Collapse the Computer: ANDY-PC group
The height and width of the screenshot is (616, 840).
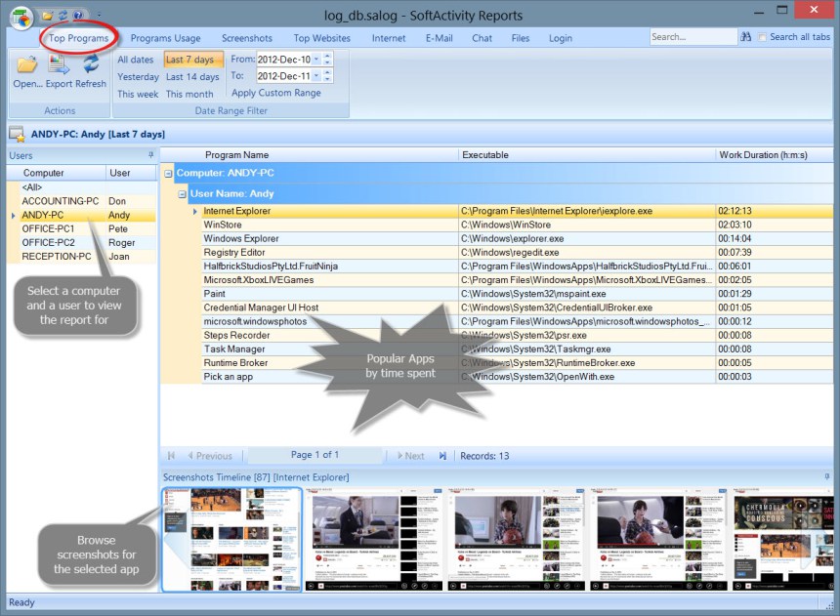168,174
